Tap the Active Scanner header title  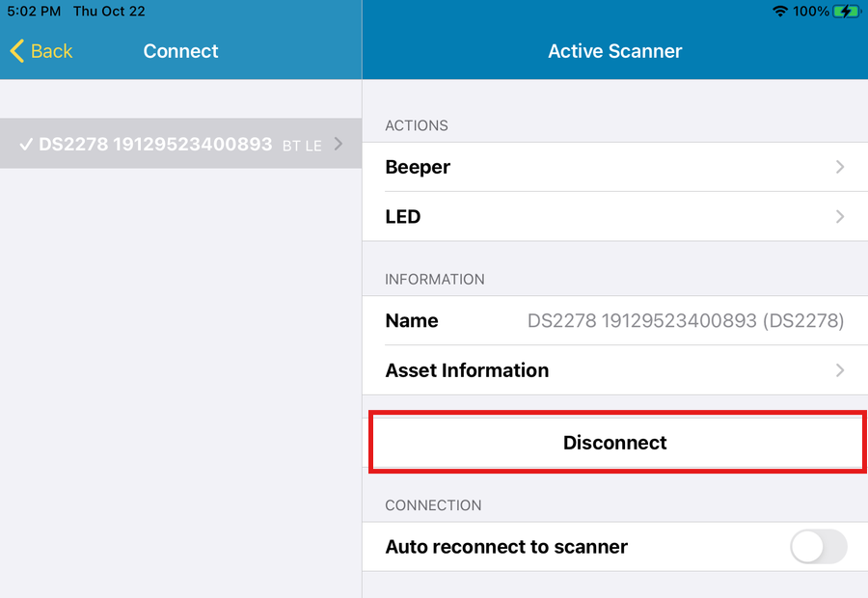tap(614, 51)
